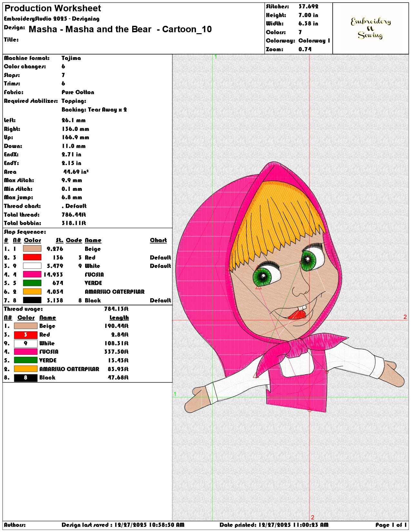Viewport: 411px width, 532px height.
Task: Select the EndY value 2.15 in
Action: point(72,163)
